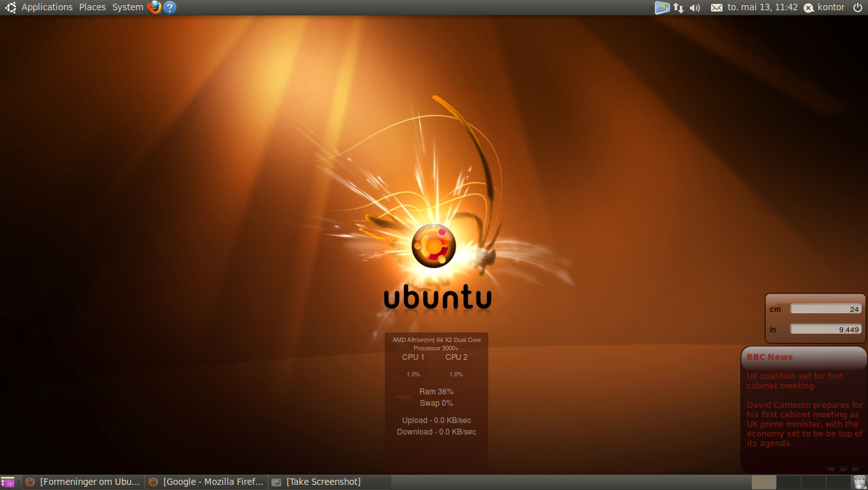Open the System menu

(128, 8)
